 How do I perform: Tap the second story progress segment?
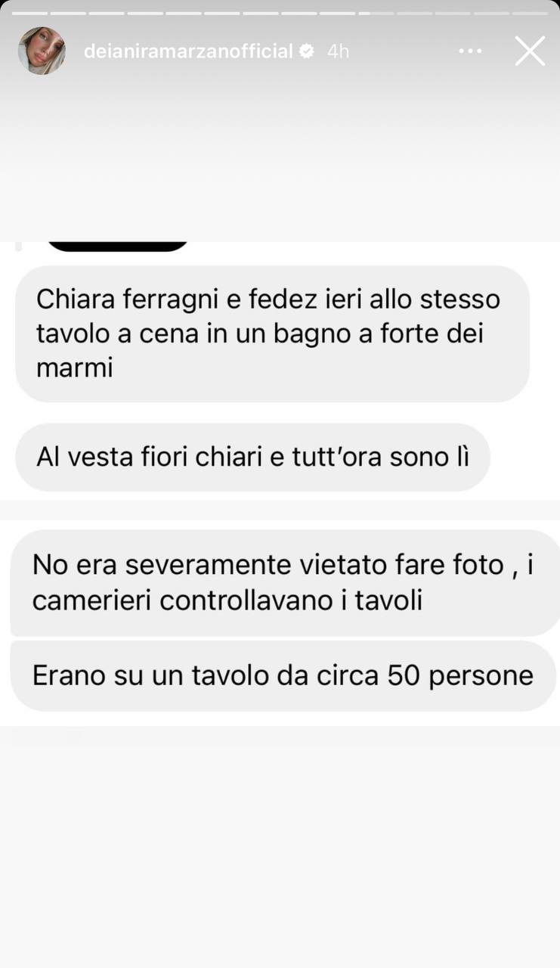pos(68,13)
